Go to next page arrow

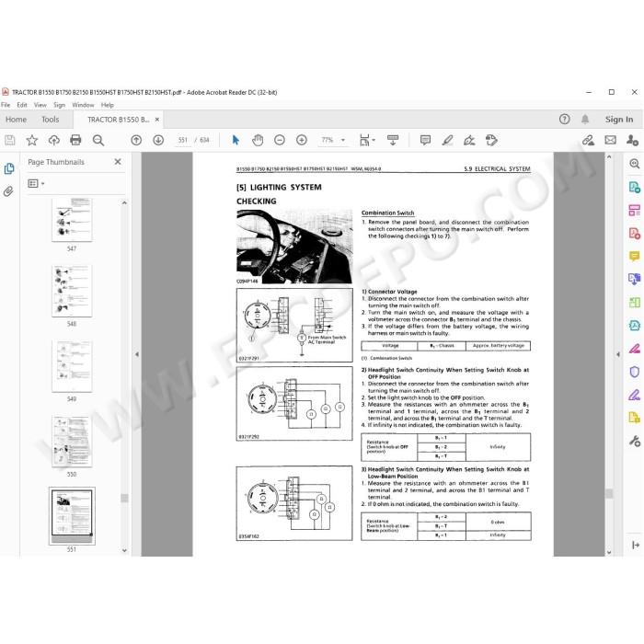158,141
